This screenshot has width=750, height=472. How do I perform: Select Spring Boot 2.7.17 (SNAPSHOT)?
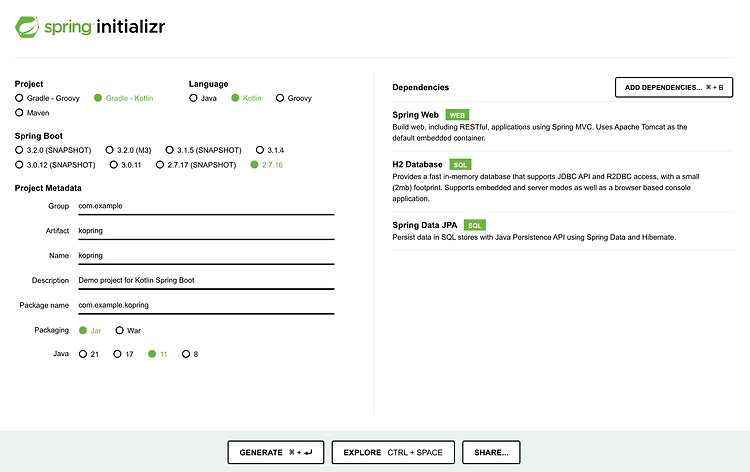click(196, 165)
